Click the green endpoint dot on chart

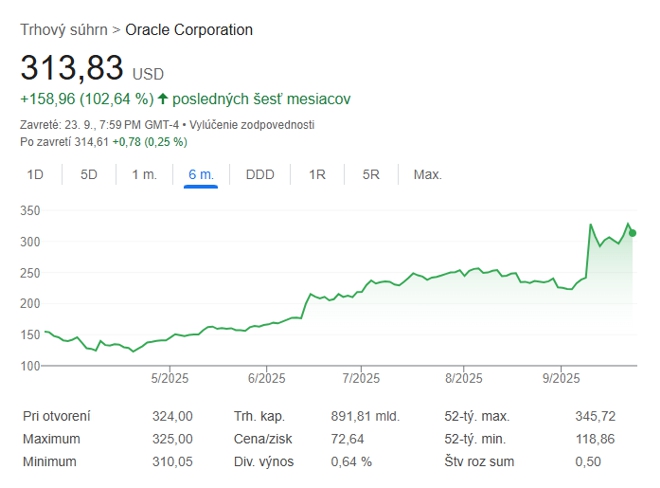[x=632, y=233]
